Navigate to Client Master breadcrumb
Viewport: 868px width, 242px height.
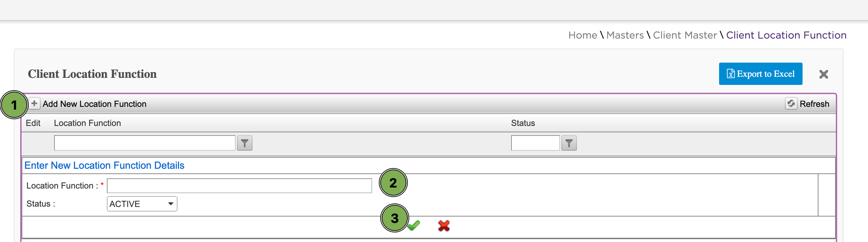pyautogui.click(x=685, y=35)
